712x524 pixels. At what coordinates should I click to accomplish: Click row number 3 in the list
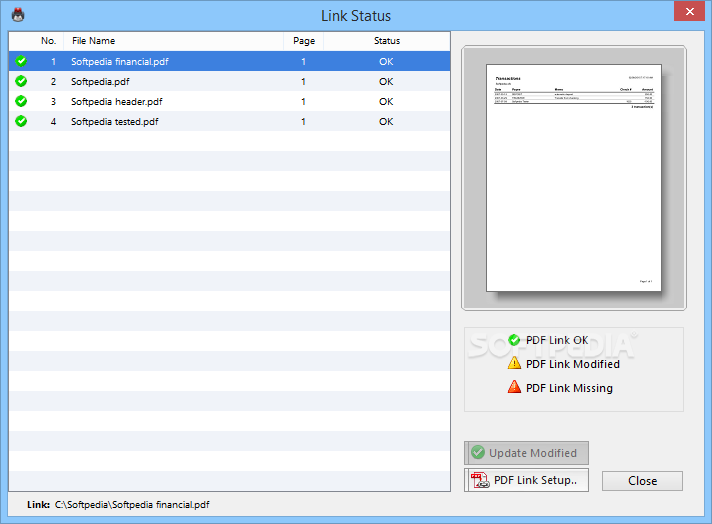(x=54, y=102)
